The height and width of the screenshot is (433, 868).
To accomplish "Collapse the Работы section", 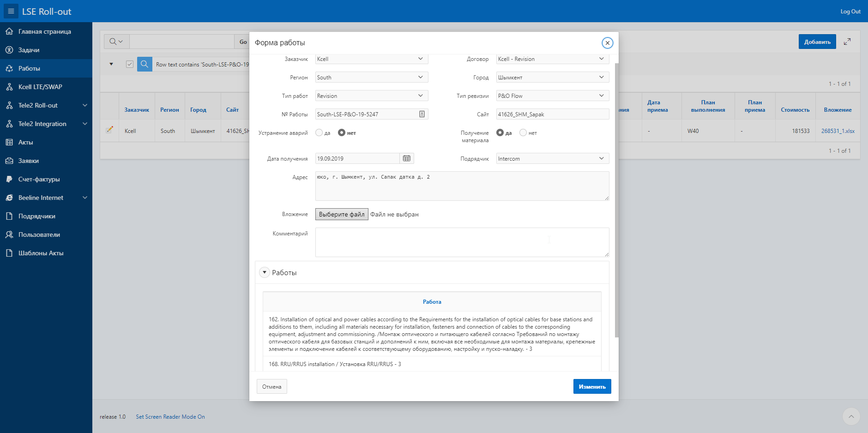I will pos(265,272).
